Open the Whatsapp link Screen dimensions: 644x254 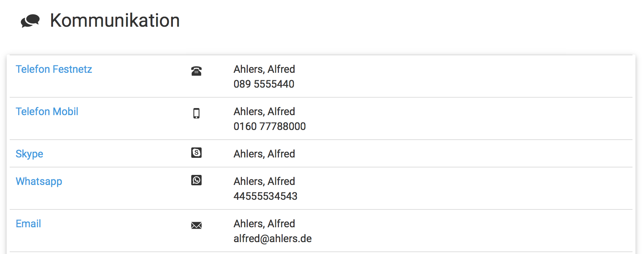(39, 182)
